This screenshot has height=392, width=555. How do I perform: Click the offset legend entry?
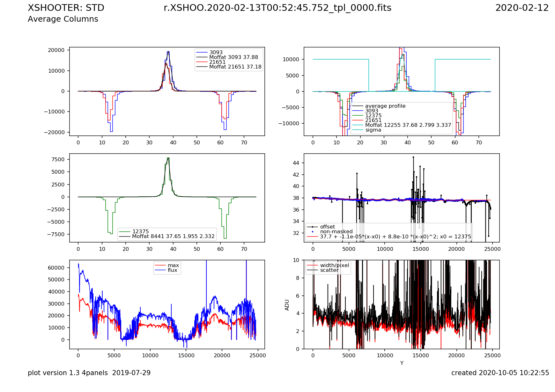pos(327,227)
